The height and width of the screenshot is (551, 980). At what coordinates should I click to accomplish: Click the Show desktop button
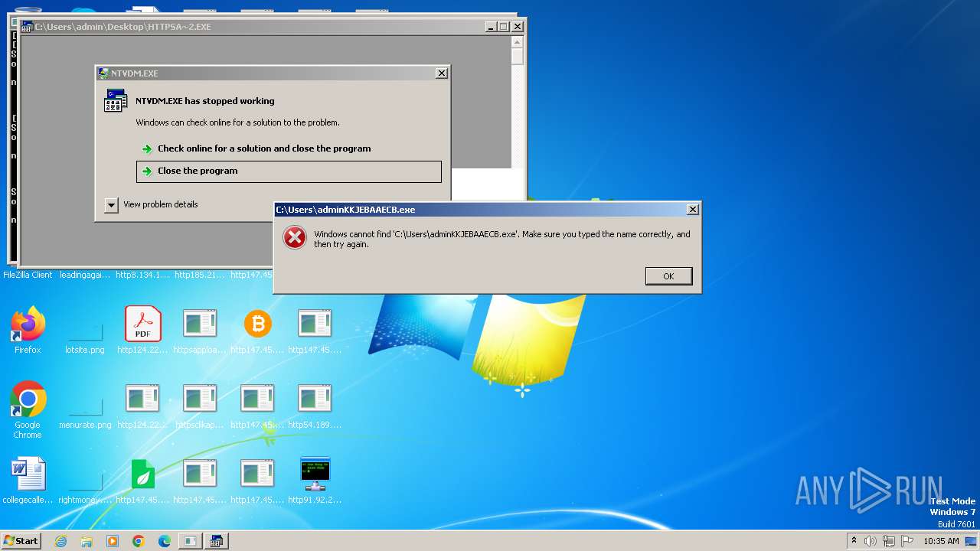972,541
